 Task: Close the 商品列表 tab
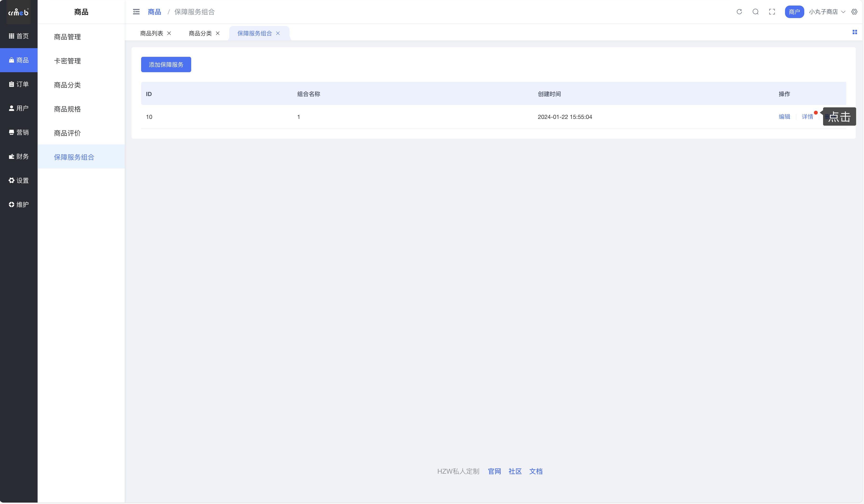(x=169, y=33)
